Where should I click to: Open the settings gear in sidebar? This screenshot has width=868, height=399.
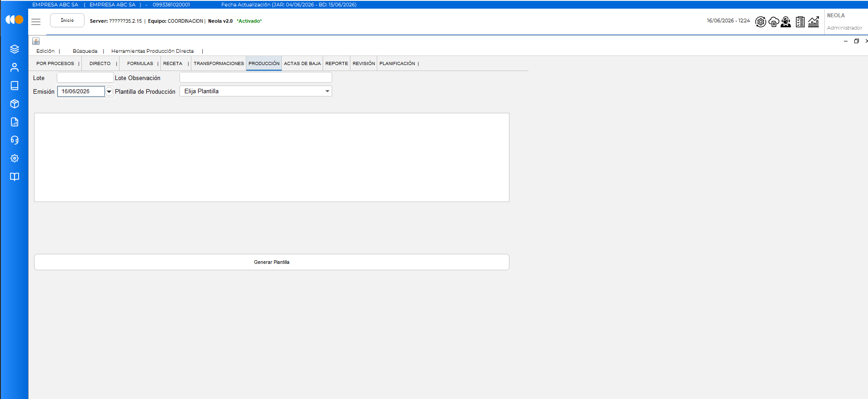(x=15, y=158)
